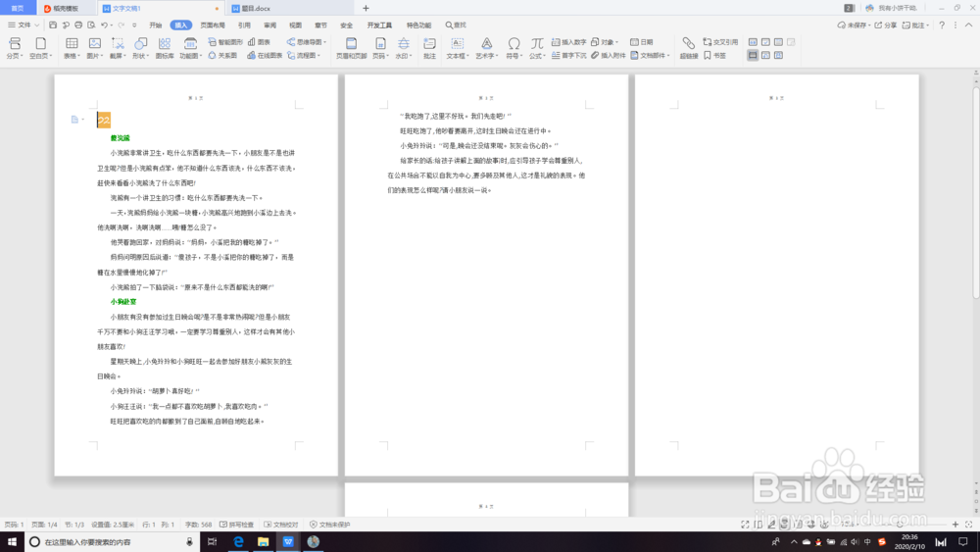The height and width of the screenshot is (552, 980).
Task: Open the Developer Tools (开发工具) tab
Action: 379,25
